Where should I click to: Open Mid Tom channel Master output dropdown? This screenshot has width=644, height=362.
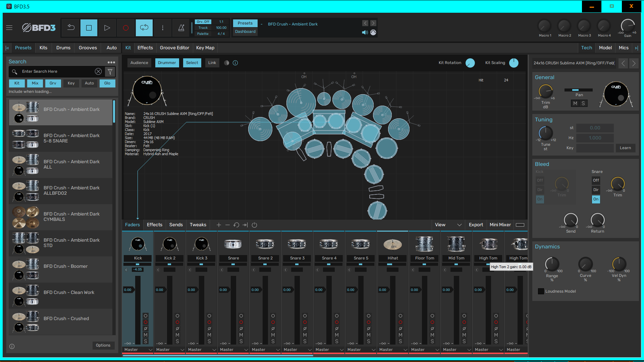(457, 350)
